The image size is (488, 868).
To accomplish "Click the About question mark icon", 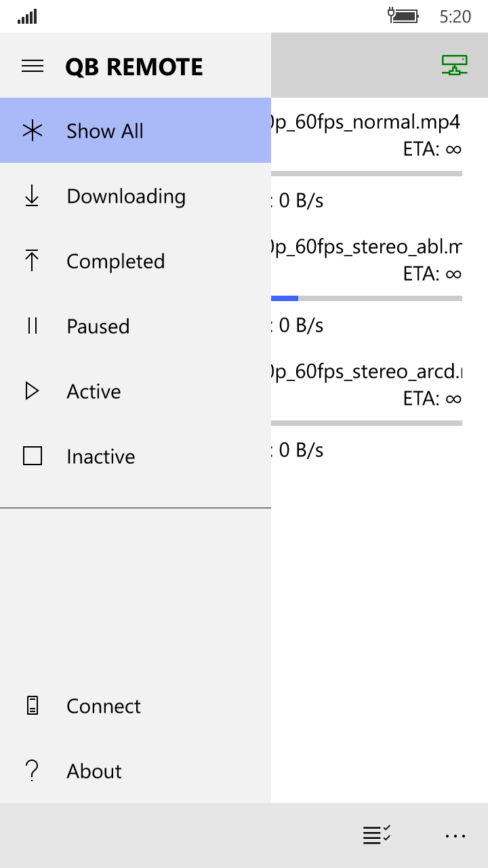I will (32, 770).
